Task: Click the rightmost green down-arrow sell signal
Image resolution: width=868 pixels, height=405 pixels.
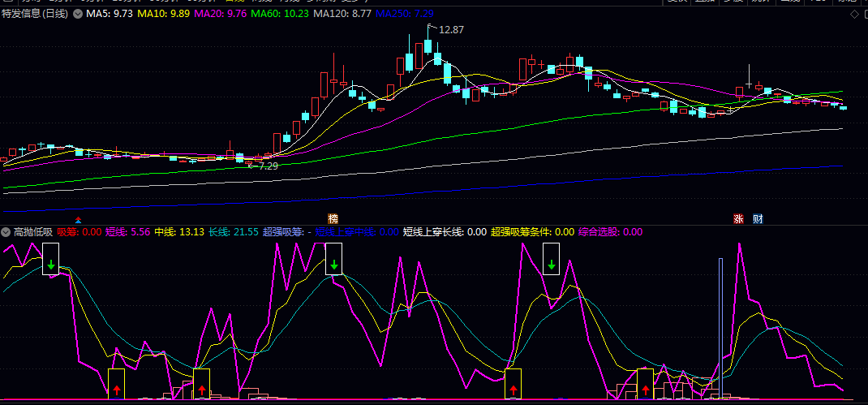Action: tap(552, 264)
